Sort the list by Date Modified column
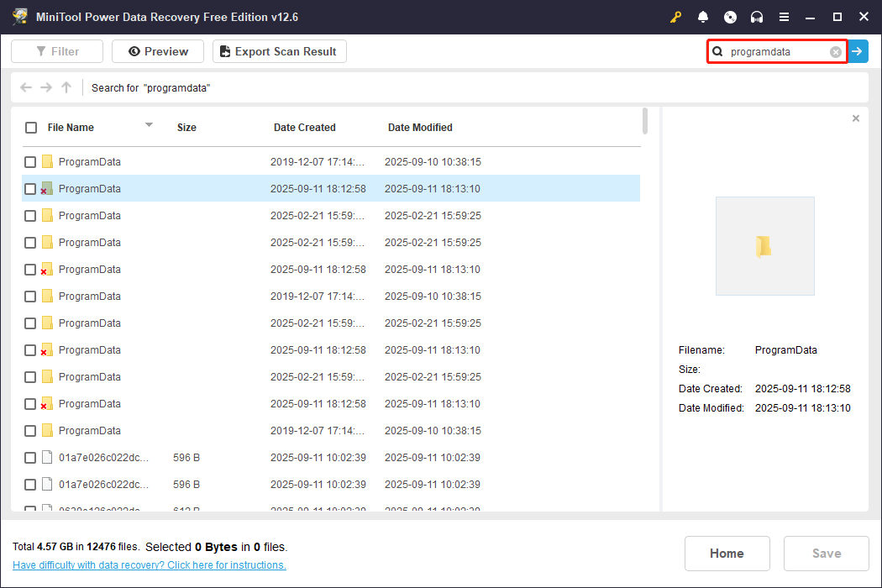 [x=420, y=128]
